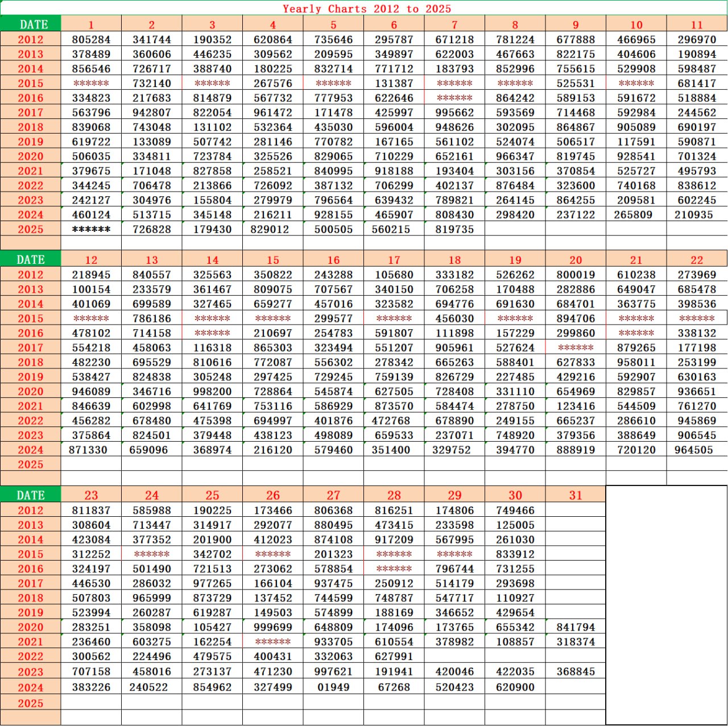Screen dimensions: 728x726
Task: Select the short value 01949
Action: [333, 687]
